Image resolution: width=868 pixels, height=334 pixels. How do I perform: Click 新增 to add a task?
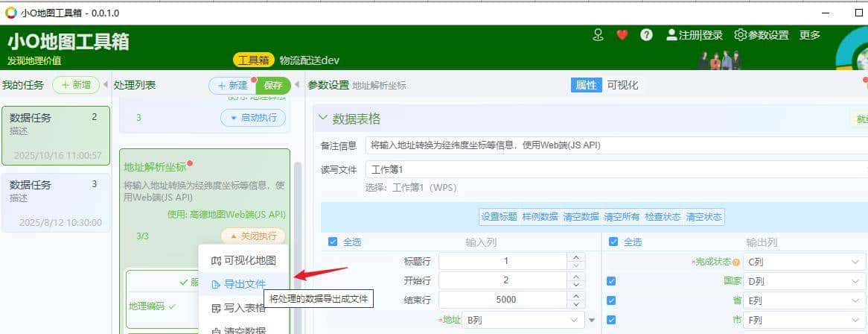76,85
